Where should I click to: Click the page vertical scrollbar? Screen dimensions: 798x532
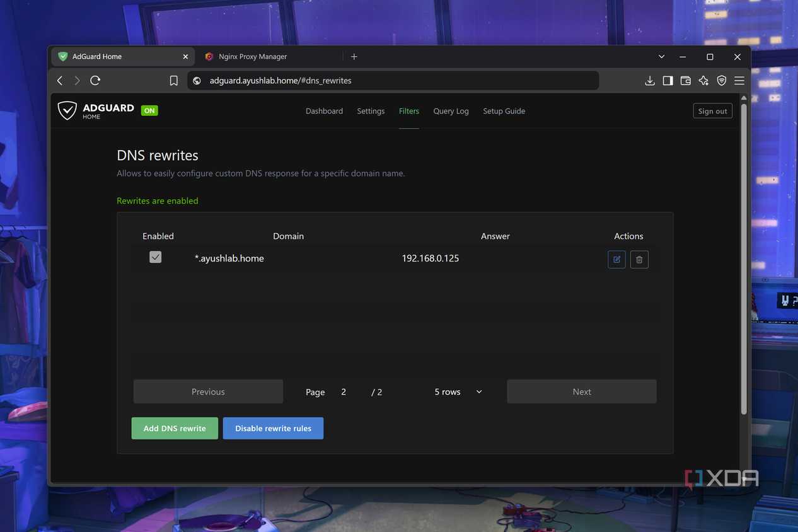click(744, 258)
